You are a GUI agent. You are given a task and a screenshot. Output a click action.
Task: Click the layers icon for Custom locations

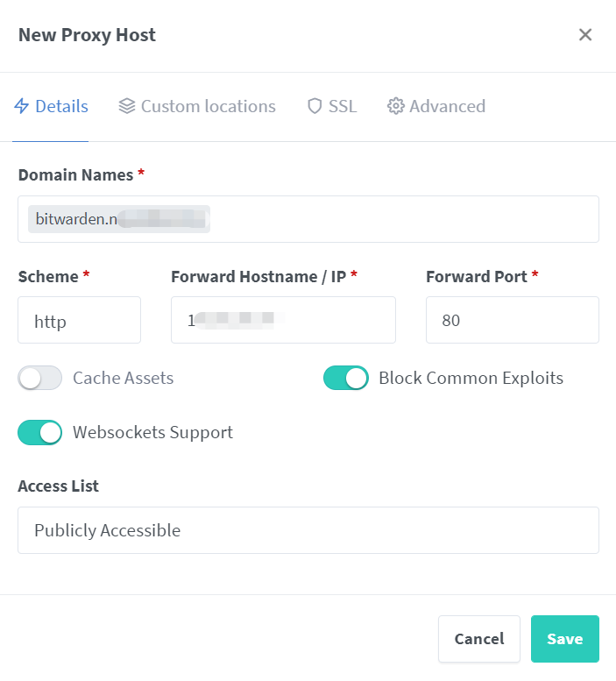(127, 106)
